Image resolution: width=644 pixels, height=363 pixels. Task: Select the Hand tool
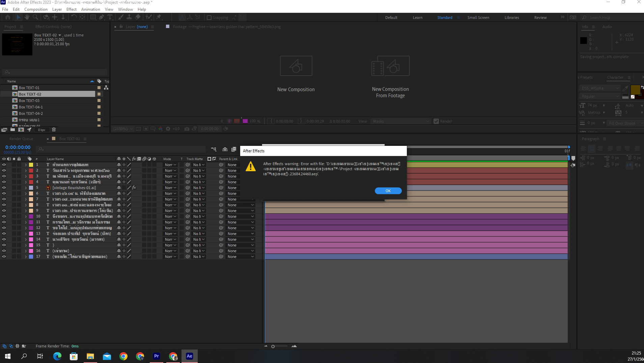click(x=27, y=17)
